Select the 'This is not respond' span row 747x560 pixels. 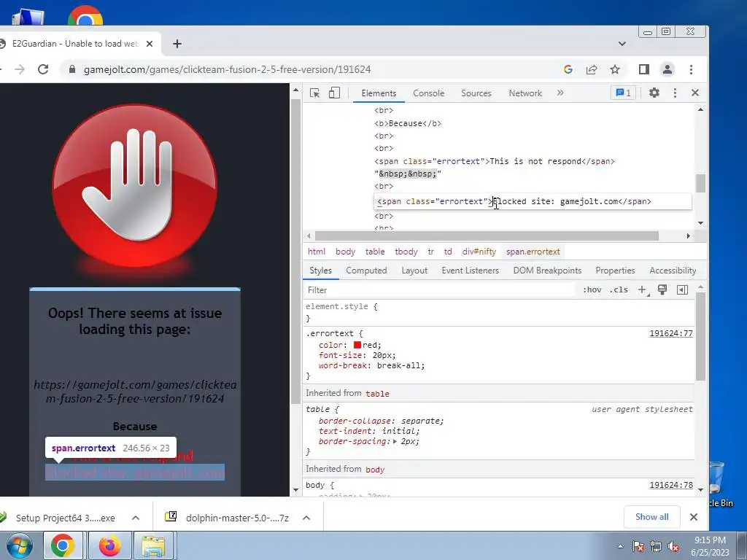click(x=495, y=161)
